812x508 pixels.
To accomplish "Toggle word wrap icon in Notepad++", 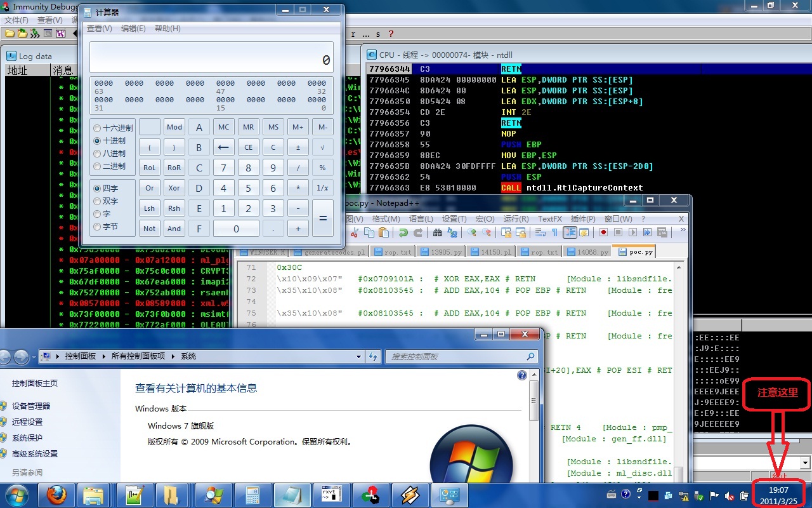I will pyautogui.click(x=540, y=232).
